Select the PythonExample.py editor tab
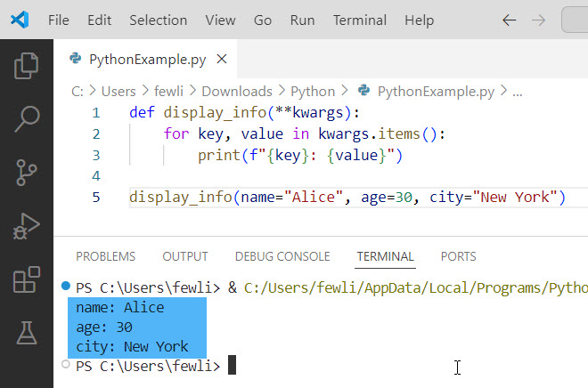 coord(145,59)
